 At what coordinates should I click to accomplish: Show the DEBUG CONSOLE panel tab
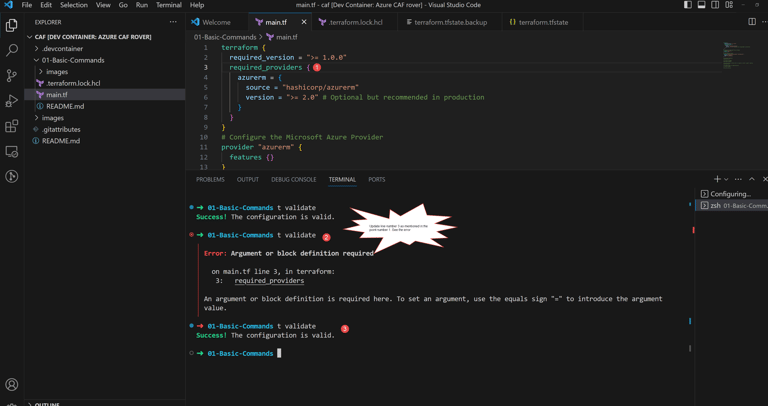[293, 180]
